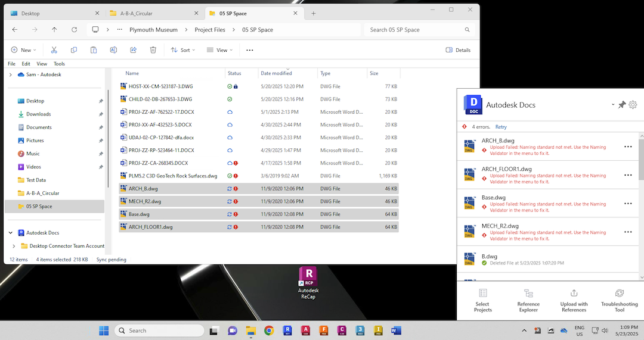Click the Rename icon in Explorer toolbar

(x=113, y=50)
